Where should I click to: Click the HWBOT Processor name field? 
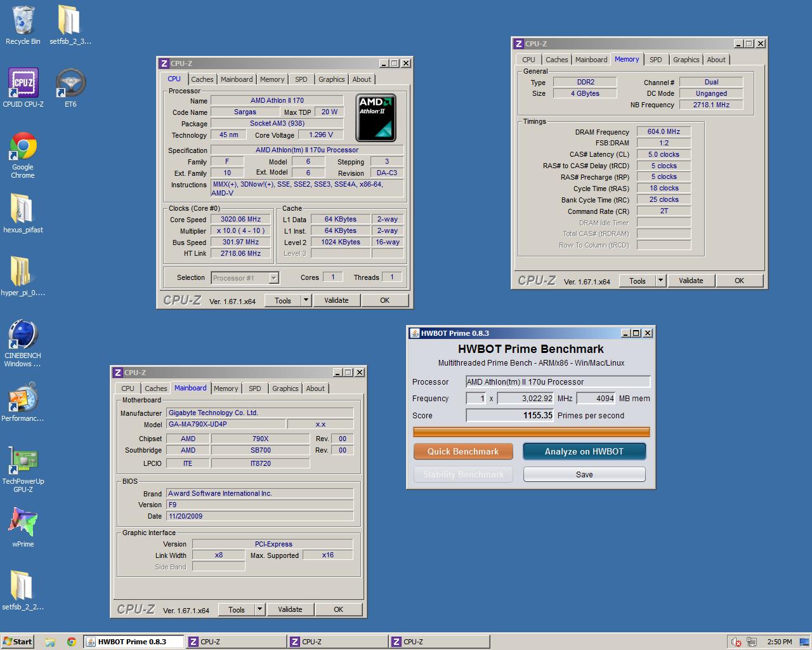pos(558,381)
